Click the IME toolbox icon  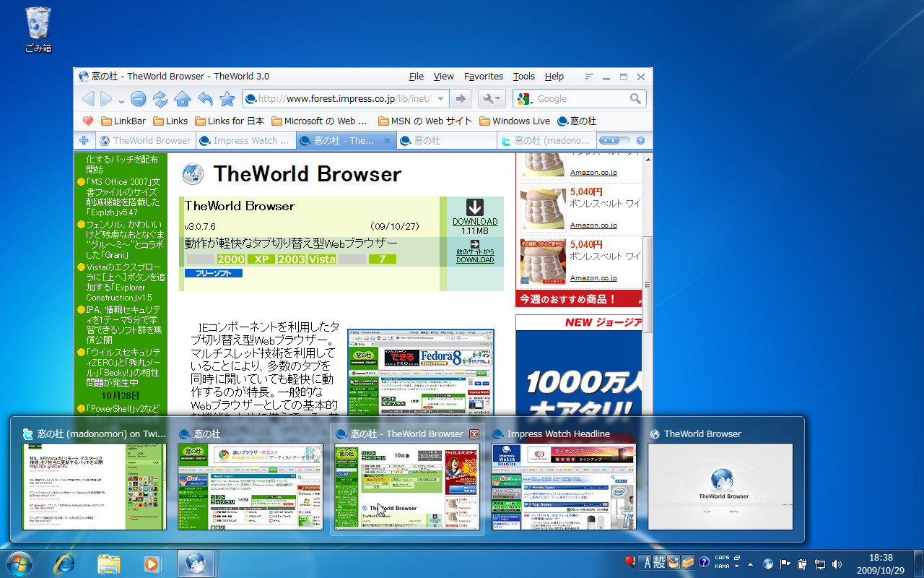tap(688, 563)
